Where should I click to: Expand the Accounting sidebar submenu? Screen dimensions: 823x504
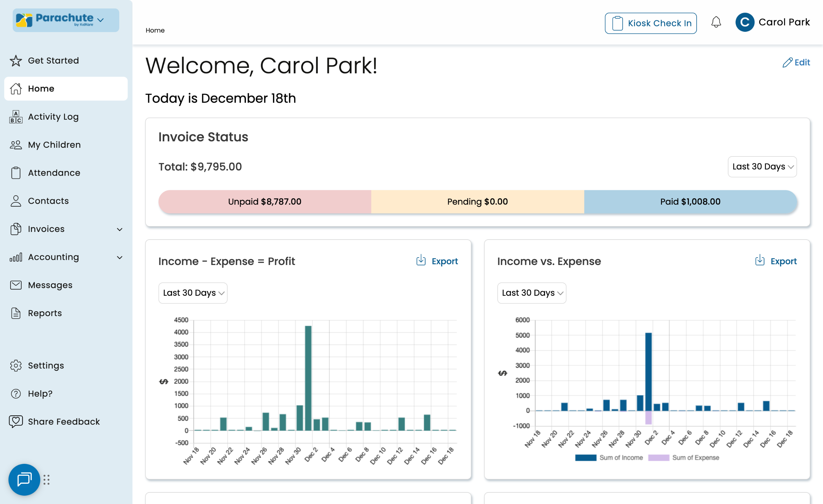(120, 257)
